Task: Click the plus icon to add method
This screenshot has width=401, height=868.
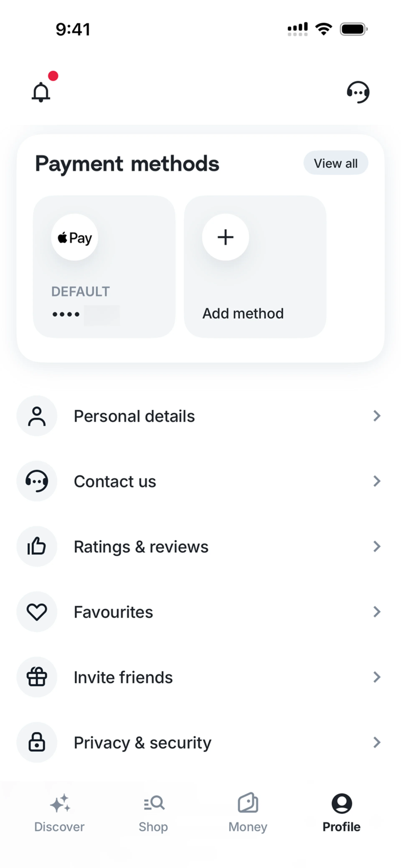Action: (x=225, y=237)
